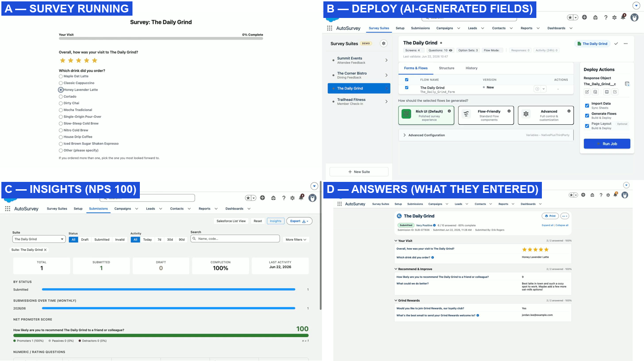Click the info icon on Advanced card
Image resolution: width=644 pixels, height=361 pixels.
point(569,111)
